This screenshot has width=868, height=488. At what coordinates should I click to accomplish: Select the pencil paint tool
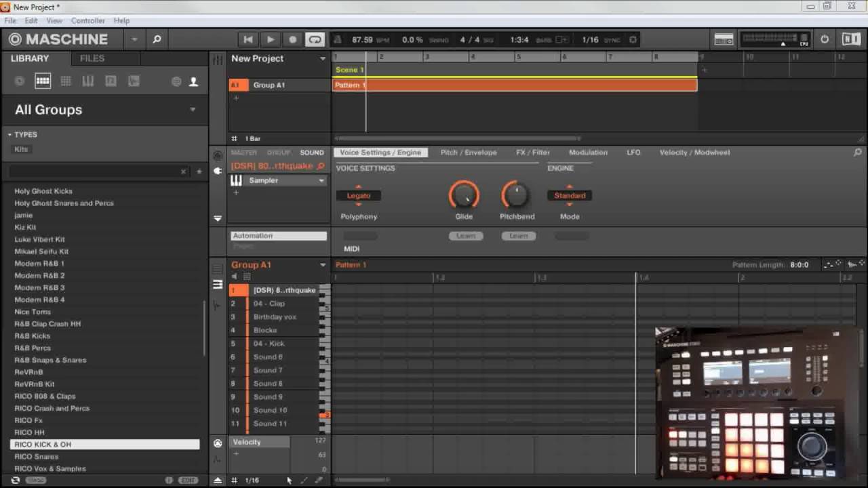(304, 481)
